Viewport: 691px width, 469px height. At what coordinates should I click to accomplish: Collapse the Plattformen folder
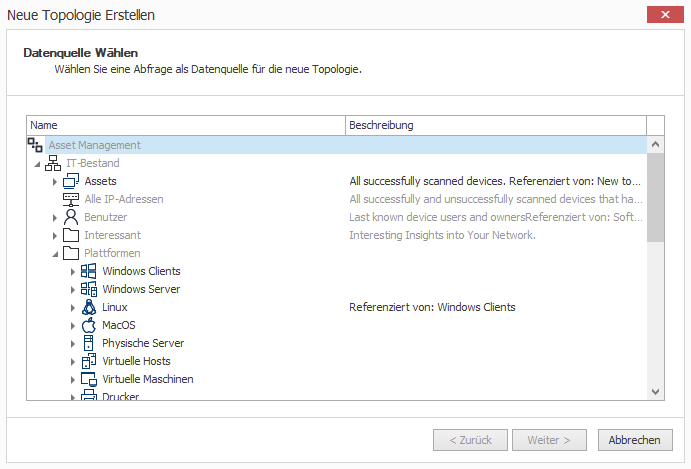click(55, 254)
